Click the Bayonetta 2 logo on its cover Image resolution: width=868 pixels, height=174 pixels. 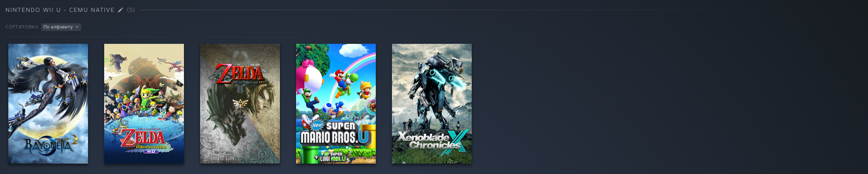(50, 145)
